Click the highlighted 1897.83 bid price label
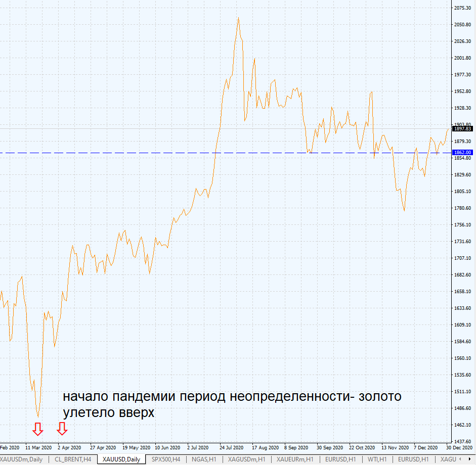 (x=462, y=129)
